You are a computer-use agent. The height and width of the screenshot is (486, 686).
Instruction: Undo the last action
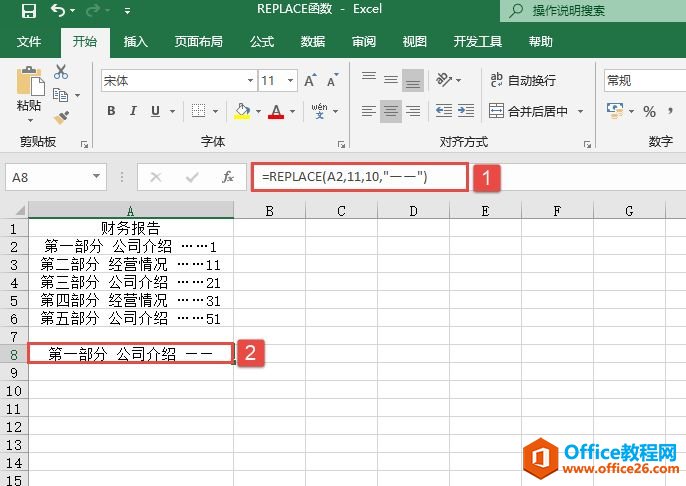click(x=58, y=10)
